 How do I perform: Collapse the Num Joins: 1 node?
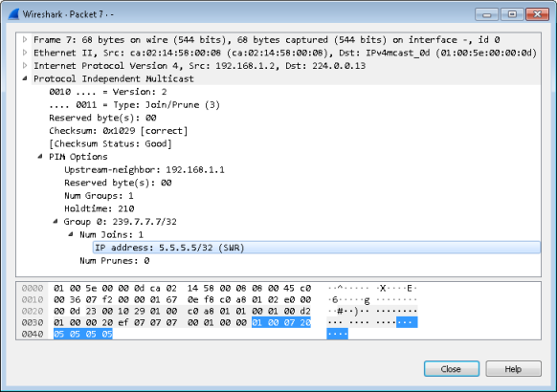click(71, 234)
